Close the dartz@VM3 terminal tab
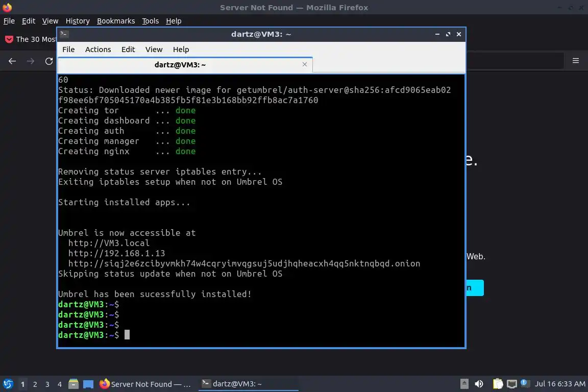 (305, 64)
